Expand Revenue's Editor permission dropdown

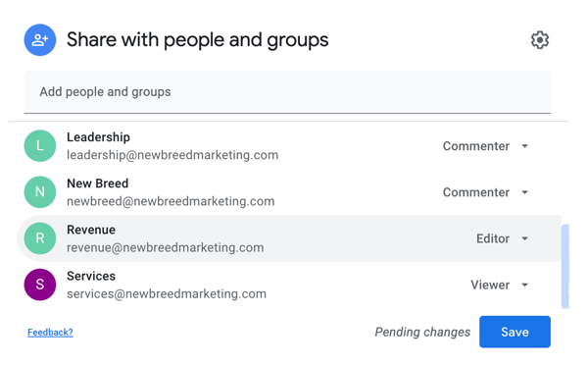click(x=502, y=238)
